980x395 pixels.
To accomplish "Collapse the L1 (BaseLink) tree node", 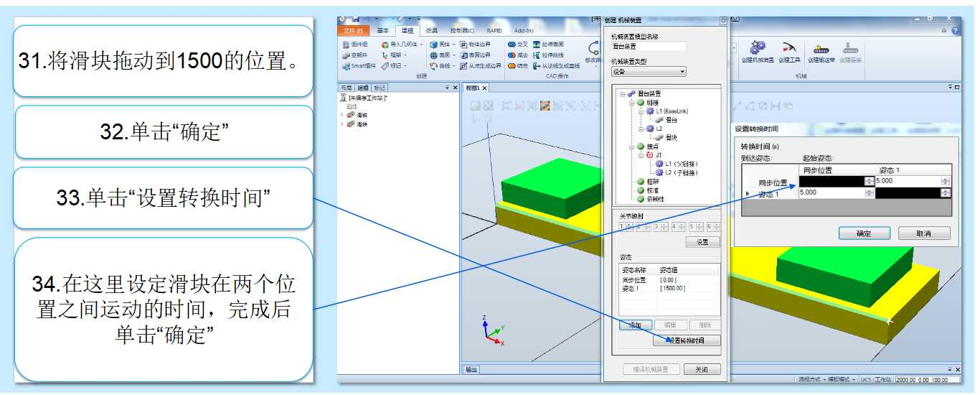I will coord(641,111).
